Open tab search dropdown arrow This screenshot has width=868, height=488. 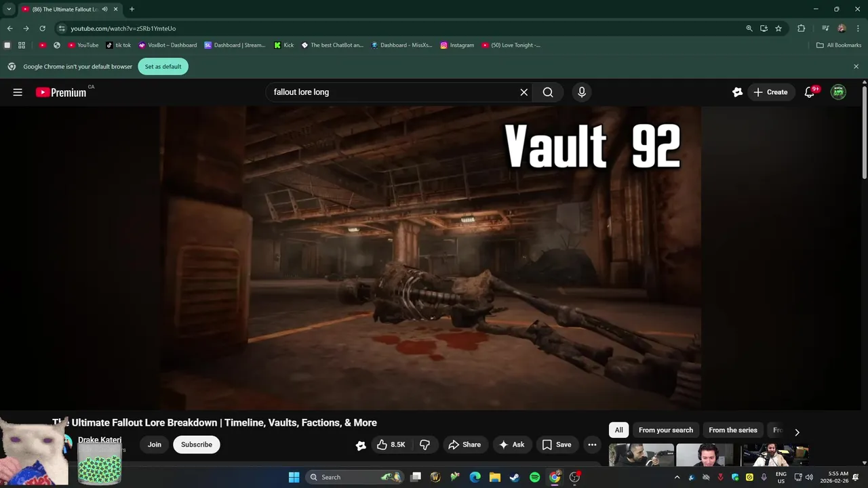click(x=9, y=9)
